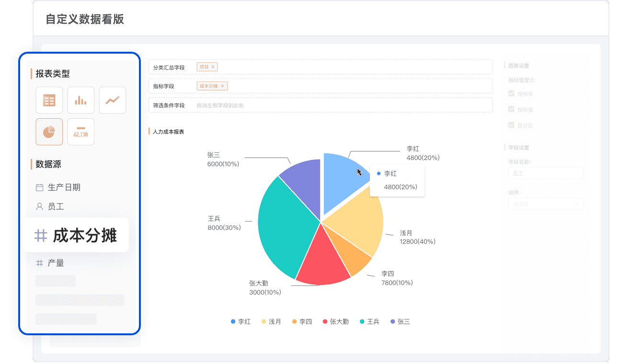Disable the 百分比 checkbox
This screenshot has height=364, width=642.
(x=511, y=125)
